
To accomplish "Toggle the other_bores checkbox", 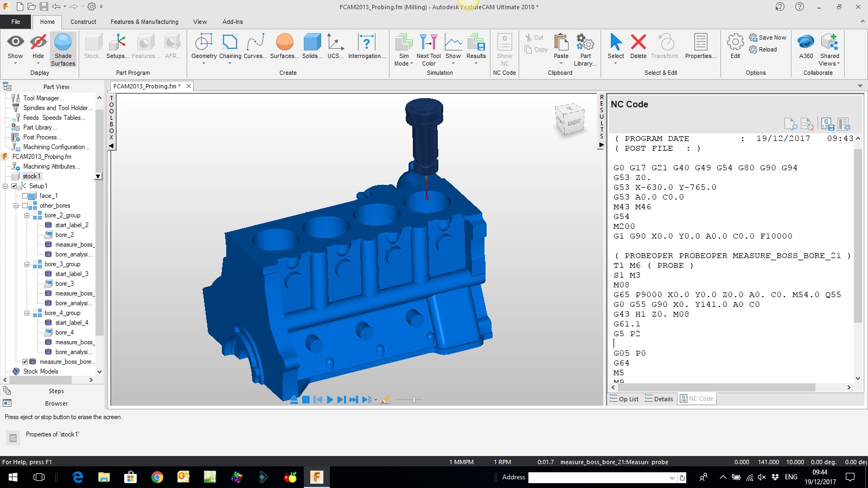I will (x=24, y=206).
